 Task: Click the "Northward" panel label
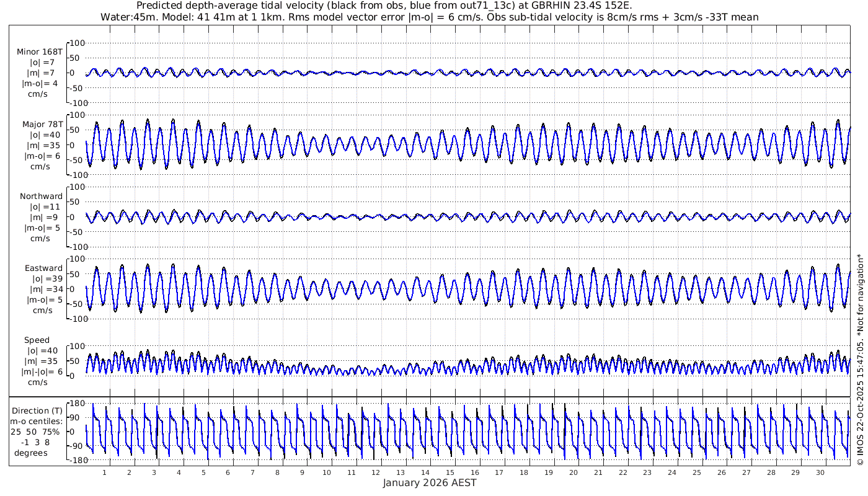coord(42,196)
